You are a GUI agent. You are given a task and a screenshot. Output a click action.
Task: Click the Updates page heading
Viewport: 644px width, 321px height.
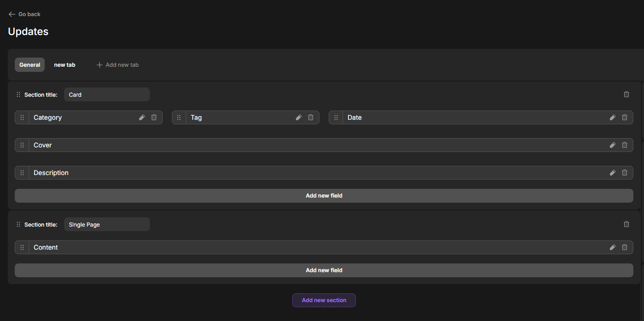[x=28, y=31]
